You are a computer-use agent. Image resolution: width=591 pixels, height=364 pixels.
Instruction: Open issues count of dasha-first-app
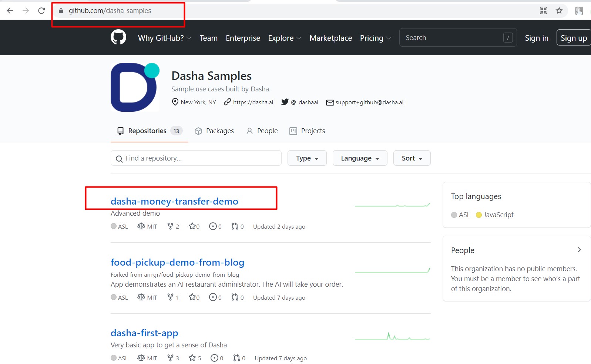click(217, 358)
